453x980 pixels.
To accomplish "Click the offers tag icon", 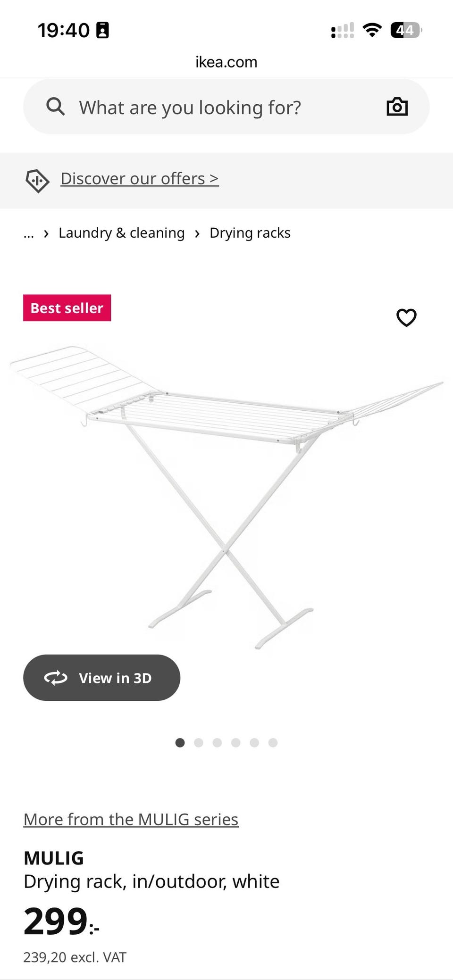I will [x=37, y=181].
